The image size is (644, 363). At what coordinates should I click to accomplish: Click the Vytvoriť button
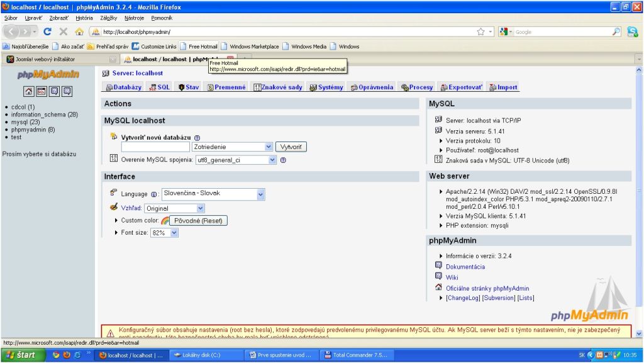click(291, 147)
